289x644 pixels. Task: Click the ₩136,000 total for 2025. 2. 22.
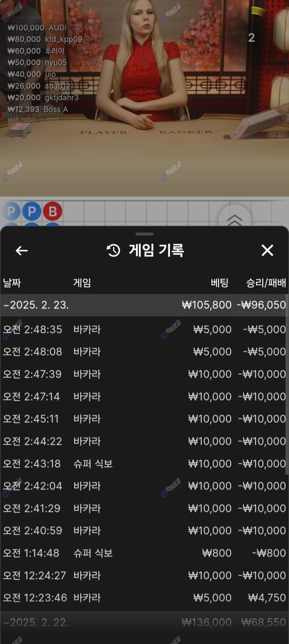(207, 623)
